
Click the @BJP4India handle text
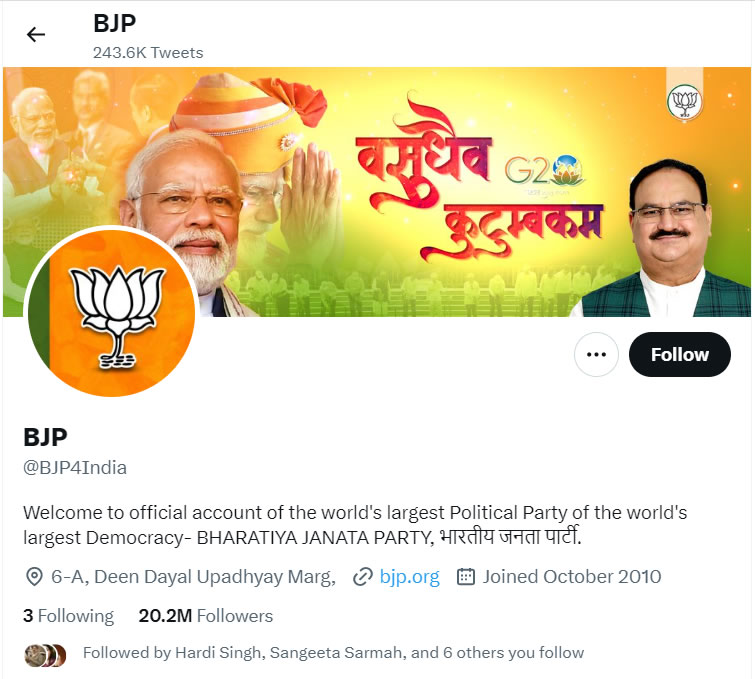coord(75,468)
